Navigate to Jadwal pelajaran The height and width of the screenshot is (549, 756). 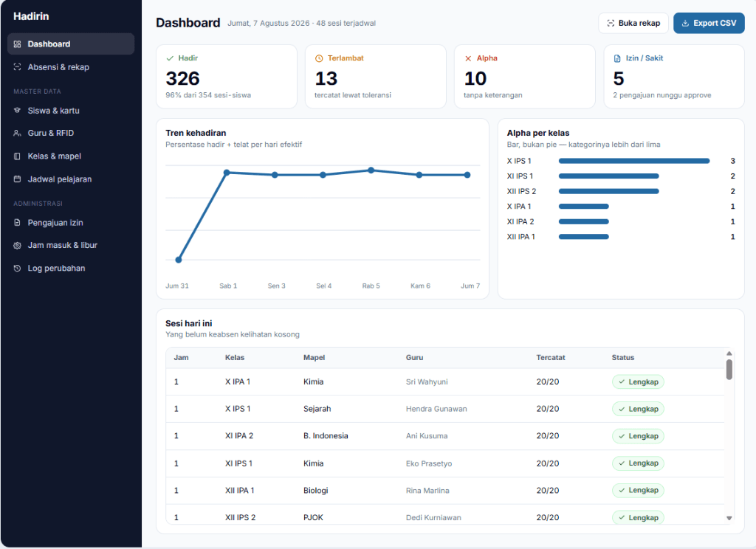[x=71, y=179]
